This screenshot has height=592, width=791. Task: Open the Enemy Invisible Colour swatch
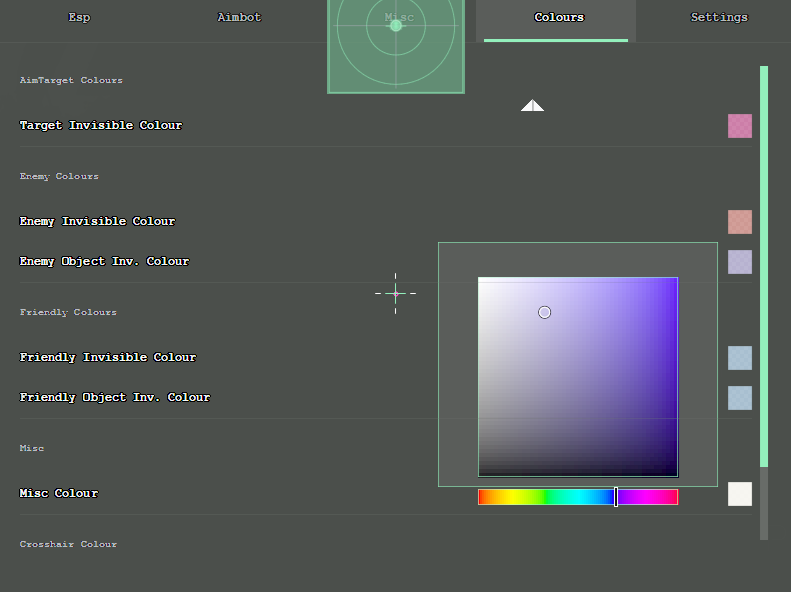coord(740,222)
